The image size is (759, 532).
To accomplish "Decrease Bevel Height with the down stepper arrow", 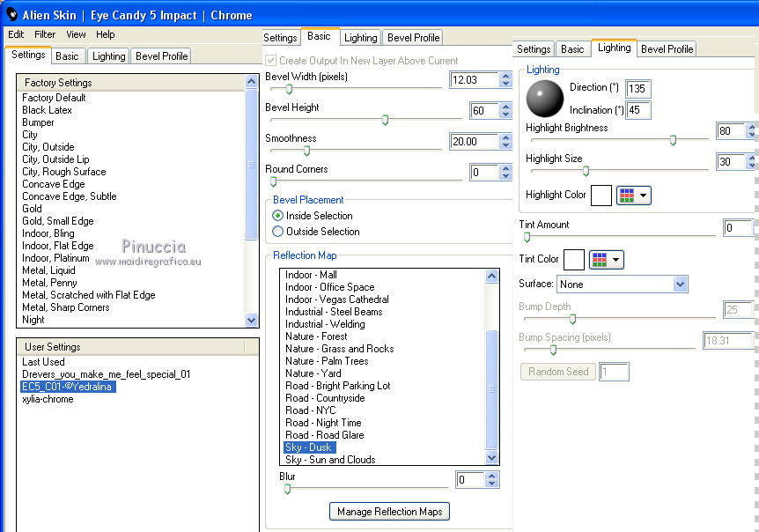I will pyautogui.click(x=505, y=115).
